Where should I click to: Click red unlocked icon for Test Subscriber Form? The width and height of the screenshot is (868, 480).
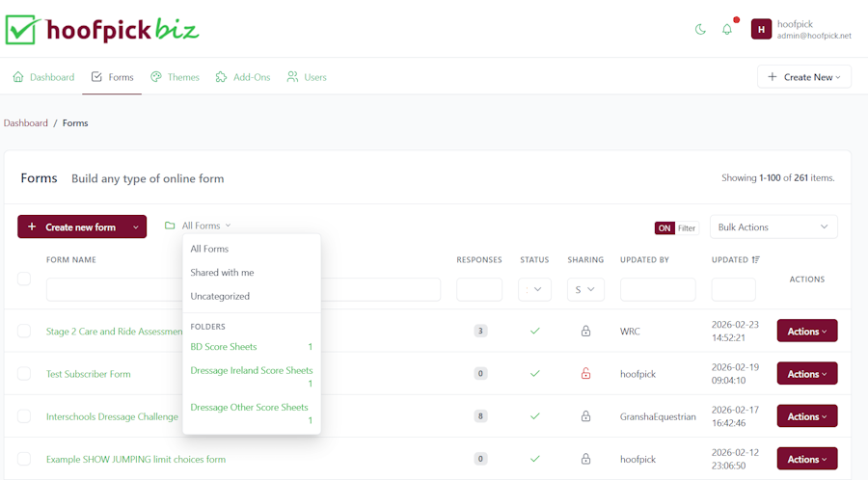tap(585, 374)
